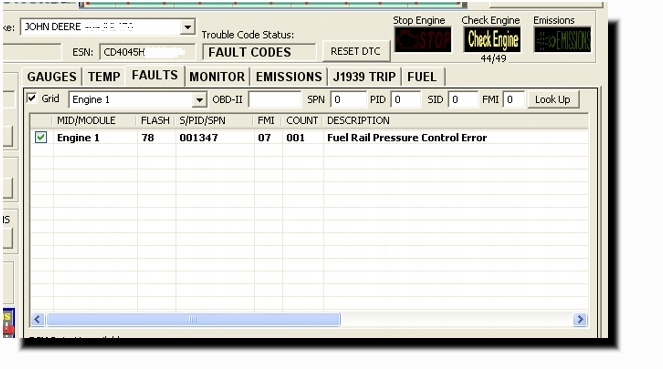
Task: Click the SID input field
Action: point(463,100)
